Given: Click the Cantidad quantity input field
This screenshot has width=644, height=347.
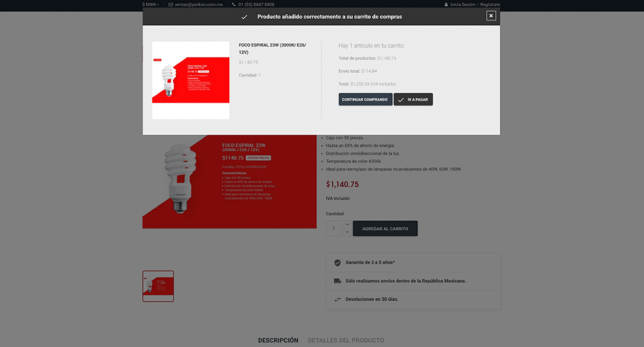Looking at the screenshot, I should pyautogui.click(x=334, y=229).
